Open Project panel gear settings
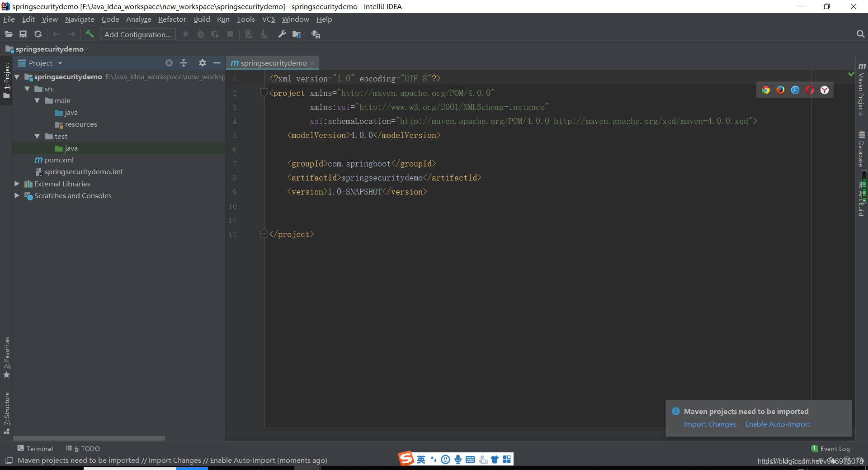Viewport: 868px width, 470px height. pos(203,63)
